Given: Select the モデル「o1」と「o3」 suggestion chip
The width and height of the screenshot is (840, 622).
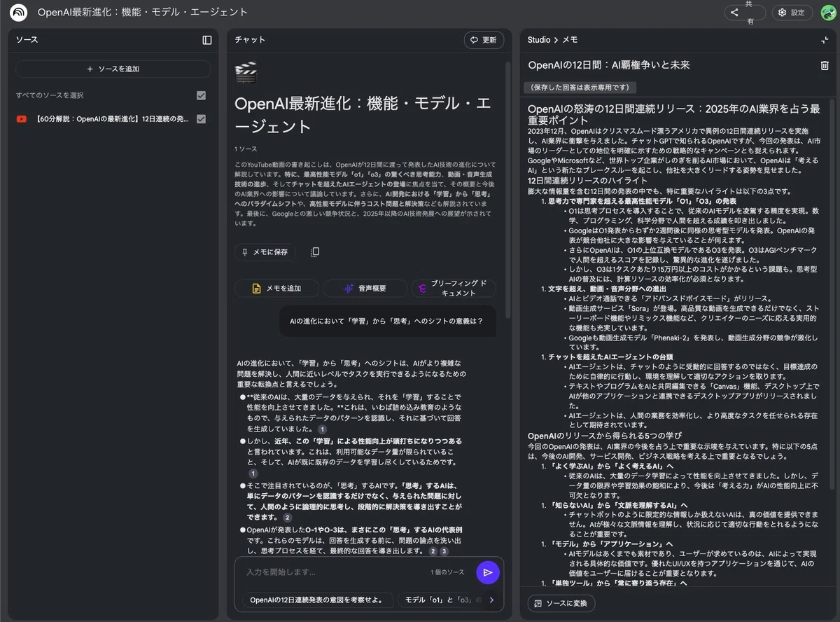Looking at the screenshot, I should [441, 600].
